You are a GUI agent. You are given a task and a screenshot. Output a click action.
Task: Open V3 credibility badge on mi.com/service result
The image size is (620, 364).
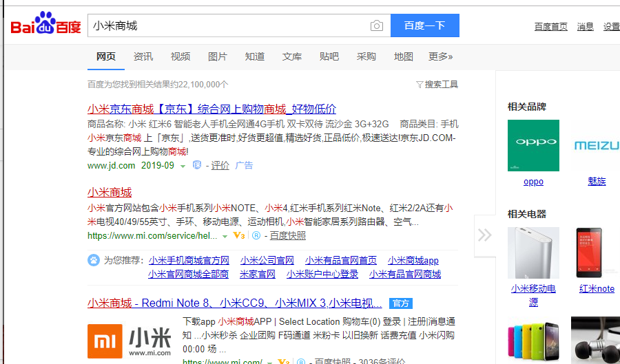pyautogui.click(x=239, y=236)
